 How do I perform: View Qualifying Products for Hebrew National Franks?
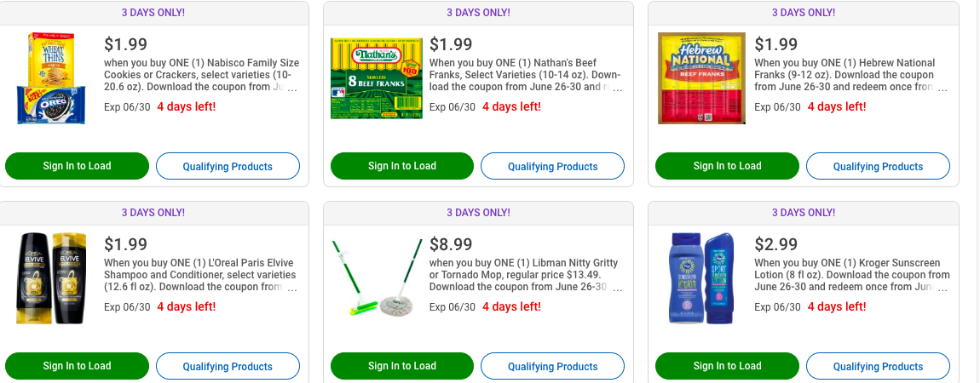tap(878, 166)
